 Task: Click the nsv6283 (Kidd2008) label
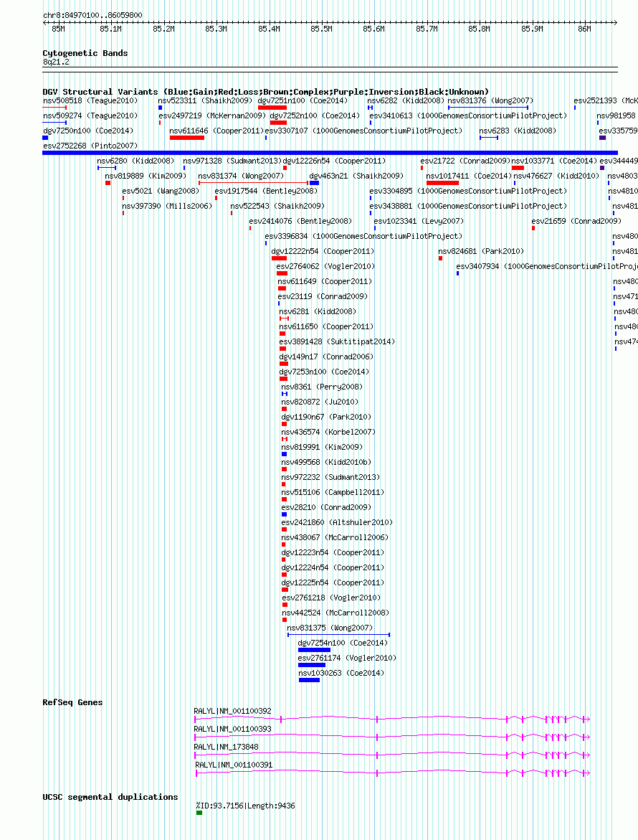pyautogui.click(x=518, y=131)
